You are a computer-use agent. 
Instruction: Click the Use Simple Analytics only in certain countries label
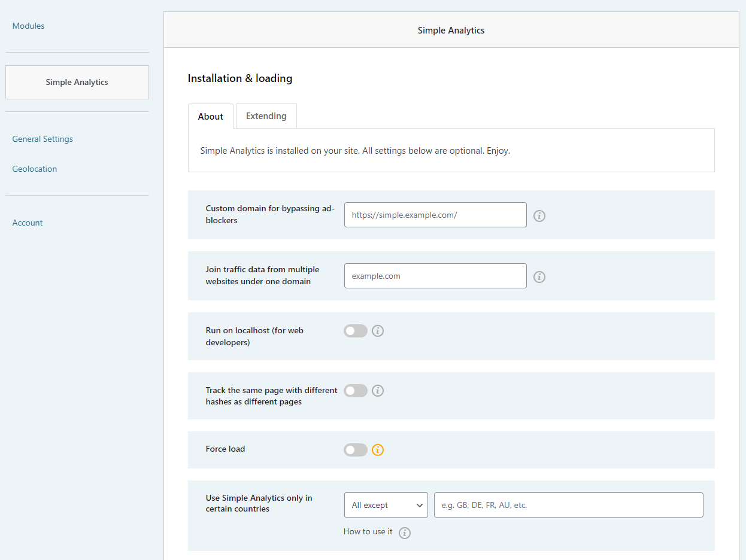pyautogui.click(x=259, y=503)
